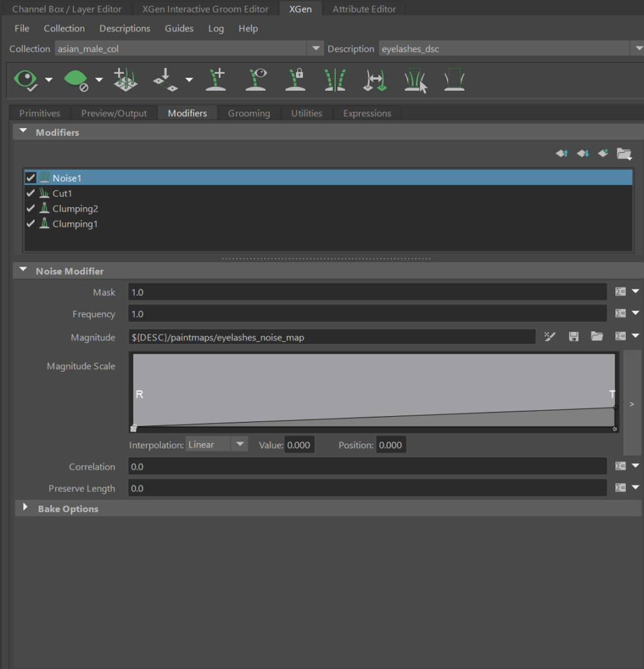Click the expression editor icon next to Mask
Viewport: 644px width, 669px height.
click(x=620, y=292)
